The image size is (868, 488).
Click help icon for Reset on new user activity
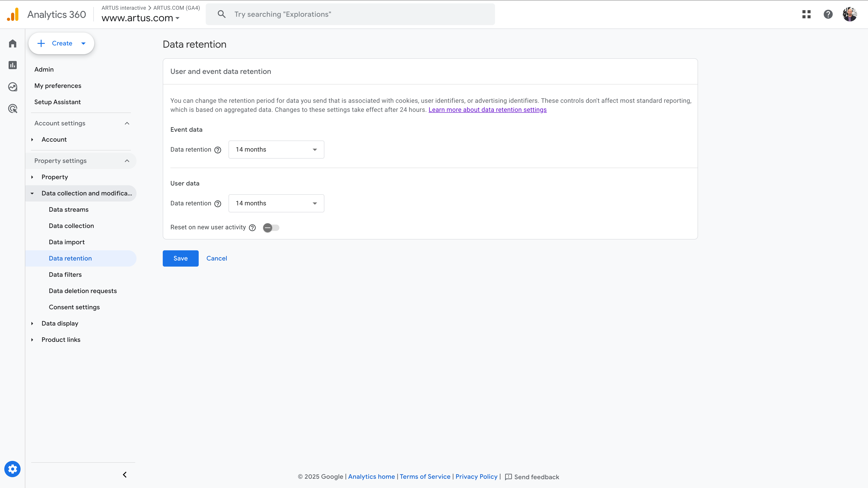(252, 228)
